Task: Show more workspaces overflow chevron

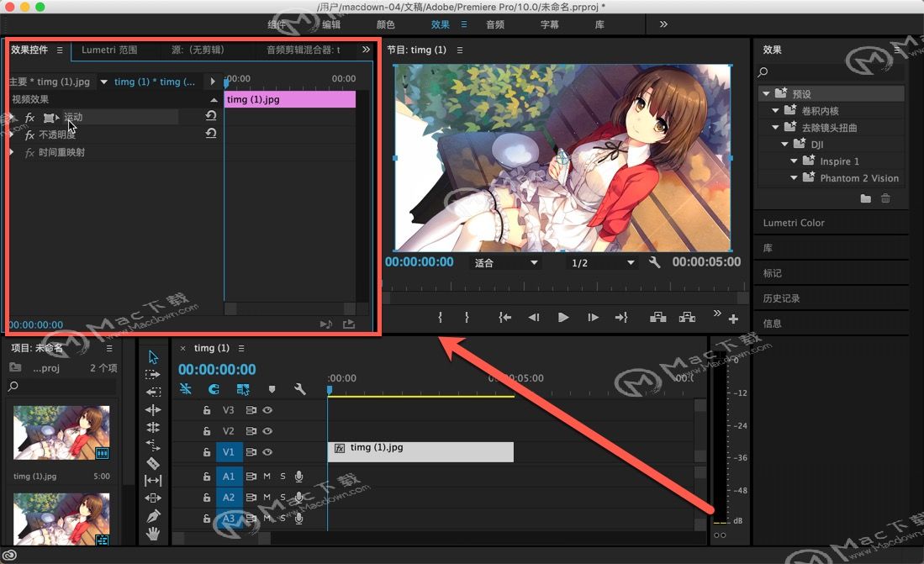Action: [x=663, y=24]
